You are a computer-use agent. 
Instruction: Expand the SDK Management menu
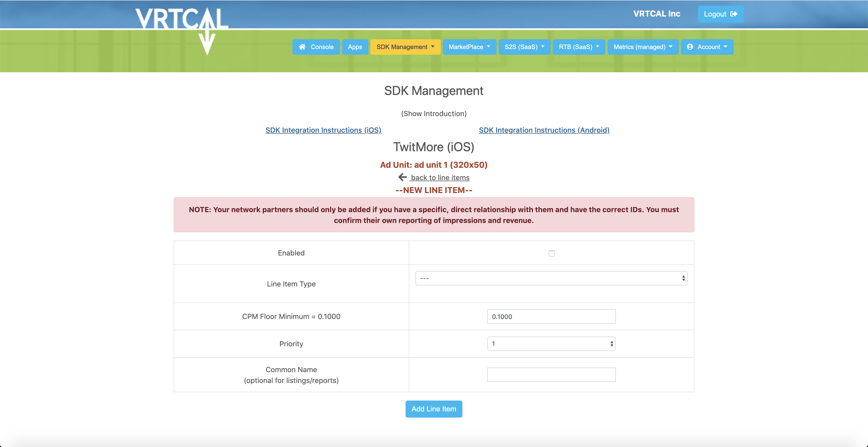point(405,47)
